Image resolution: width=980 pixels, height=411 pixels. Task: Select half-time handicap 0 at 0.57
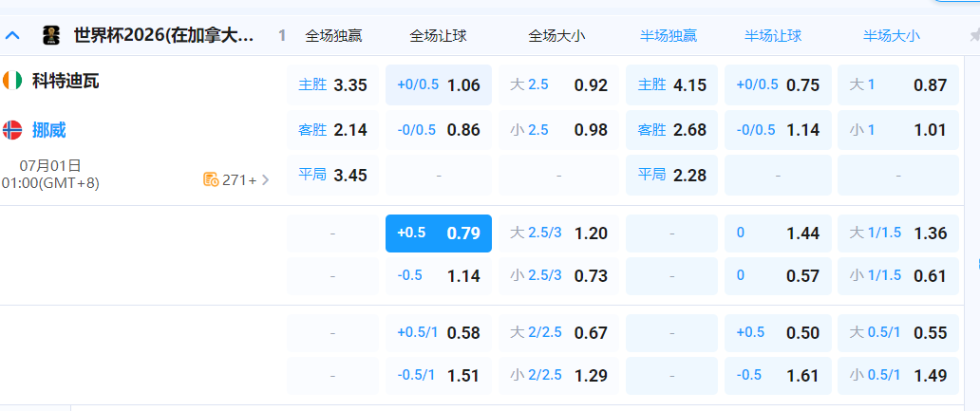point(778,276)
